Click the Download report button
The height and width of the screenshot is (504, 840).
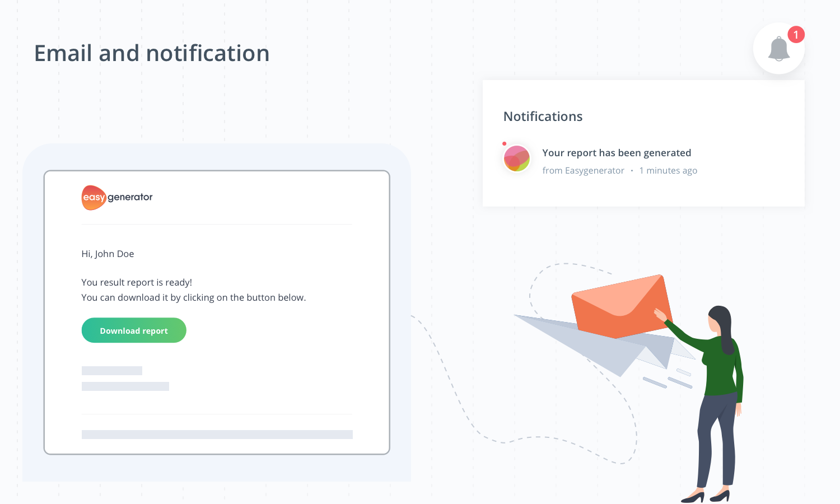[134, 330]
